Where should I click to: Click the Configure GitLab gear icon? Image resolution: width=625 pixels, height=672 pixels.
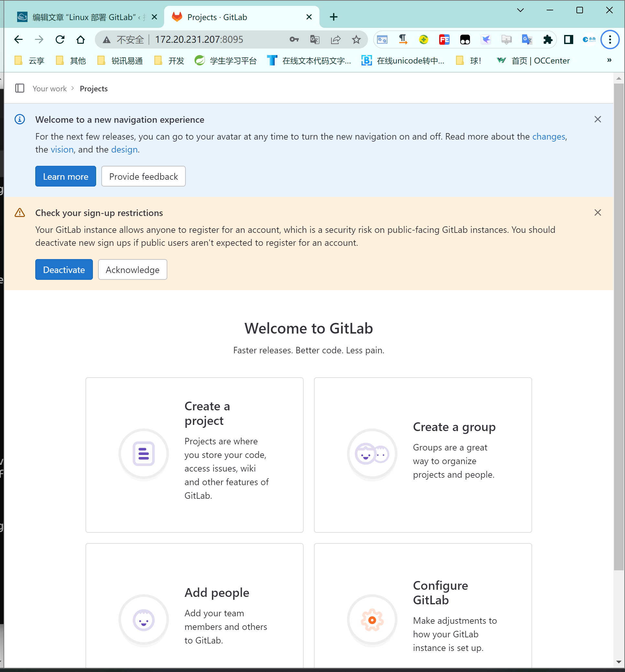[x=372, y=620]
